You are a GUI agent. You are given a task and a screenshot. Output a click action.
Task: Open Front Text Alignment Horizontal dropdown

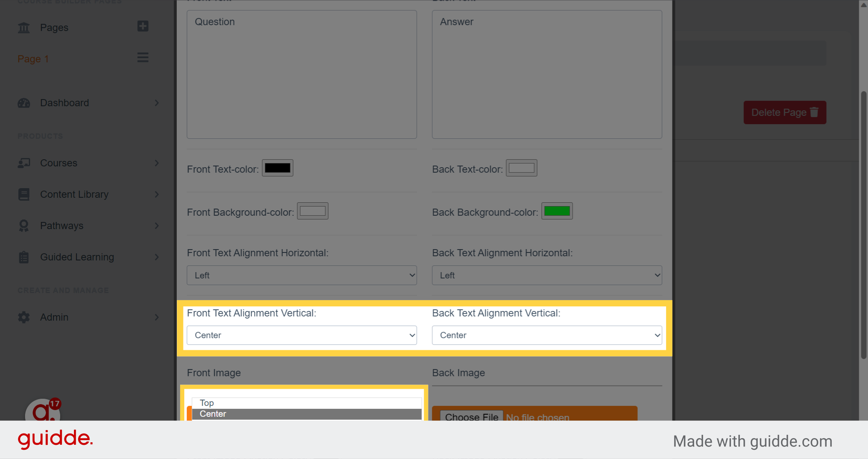[x=302, y=275]
